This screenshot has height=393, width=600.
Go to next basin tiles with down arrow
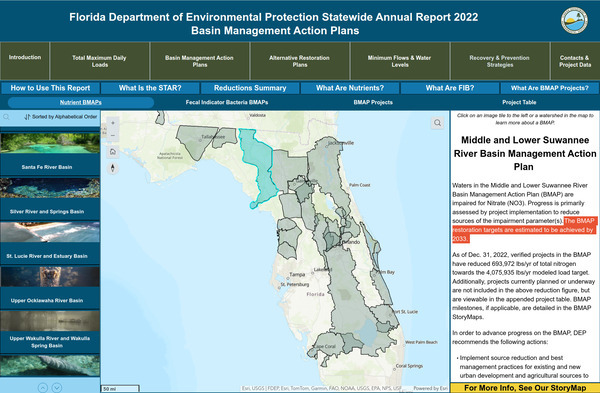point(57,388)
